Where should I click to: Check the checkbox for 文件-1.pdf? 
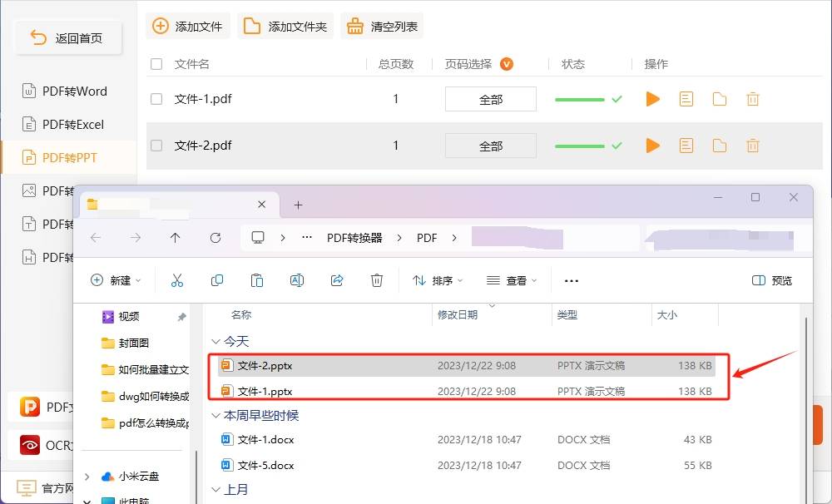tap(155, 98)
